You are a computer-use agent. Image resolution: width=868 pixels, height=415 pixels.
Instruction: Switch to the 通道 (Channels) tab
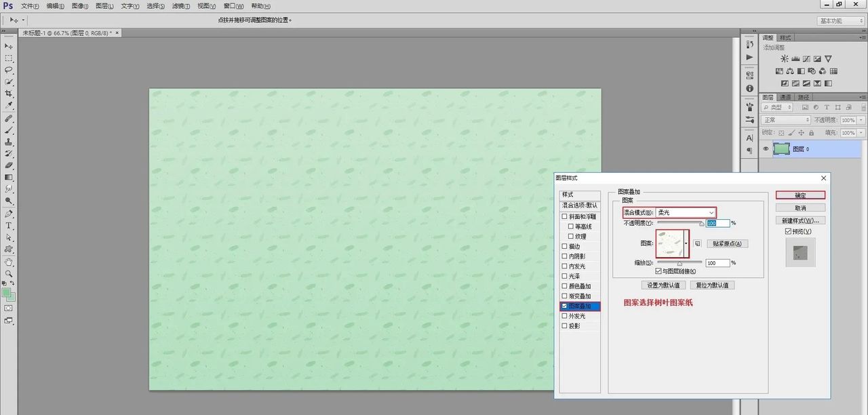pyautogui.click(x=785, y=97)
